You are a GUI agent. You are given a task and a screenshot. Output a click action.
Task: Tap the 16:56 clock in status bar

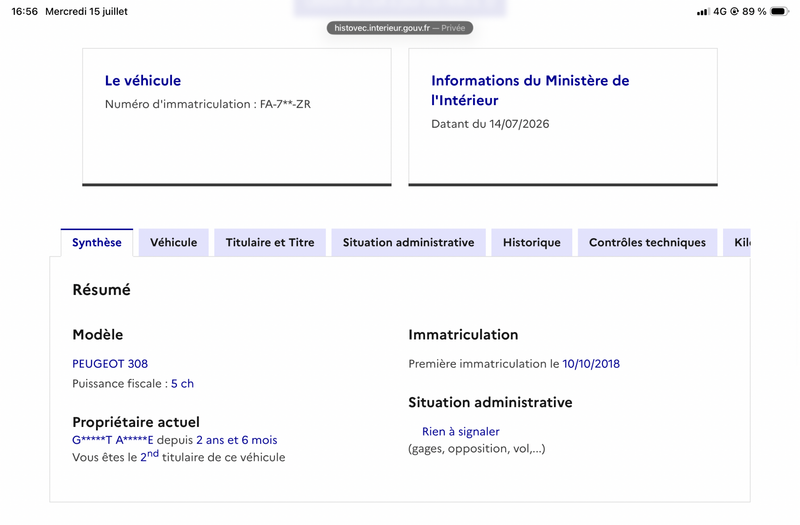[24, 11]
